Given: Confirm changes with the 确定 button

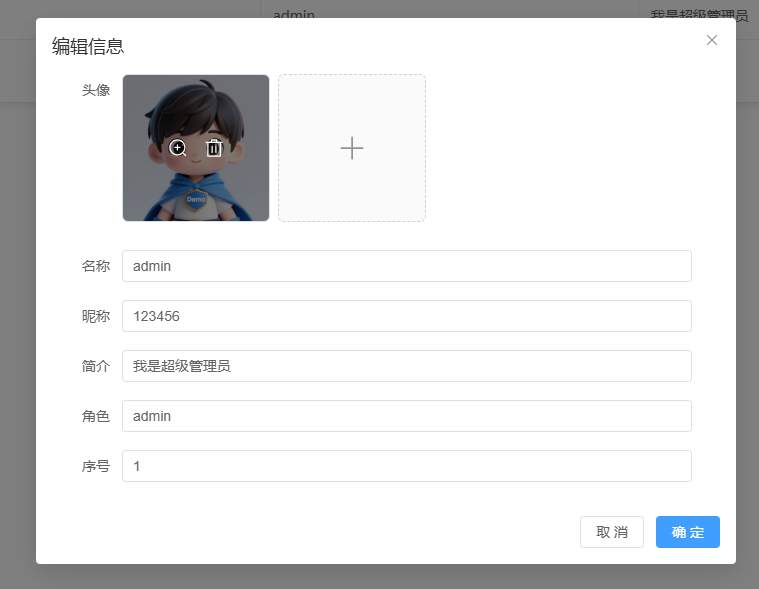Looking at the screenshot, I should (x=688, y=532).
